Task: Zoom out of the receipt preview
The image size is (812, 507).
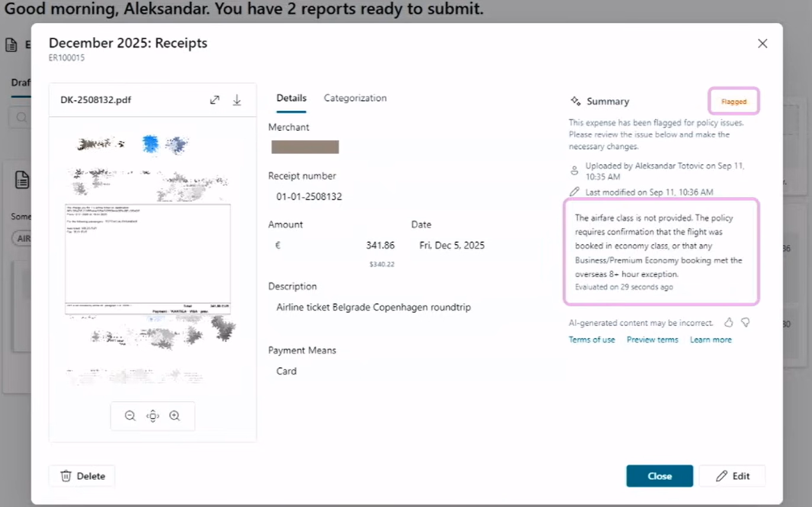Action: 130,416
